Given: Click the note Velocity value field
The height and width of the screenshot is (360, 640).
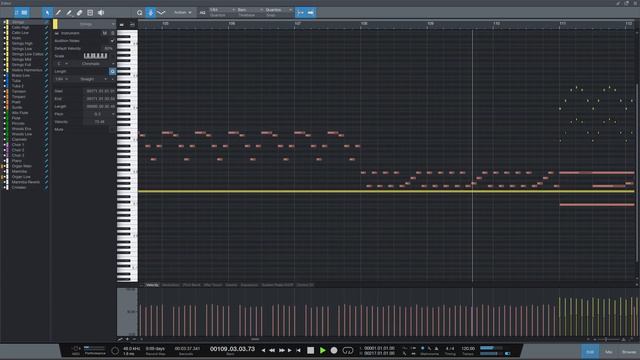Looking at the screenshot, I should (x=100, y=122).
